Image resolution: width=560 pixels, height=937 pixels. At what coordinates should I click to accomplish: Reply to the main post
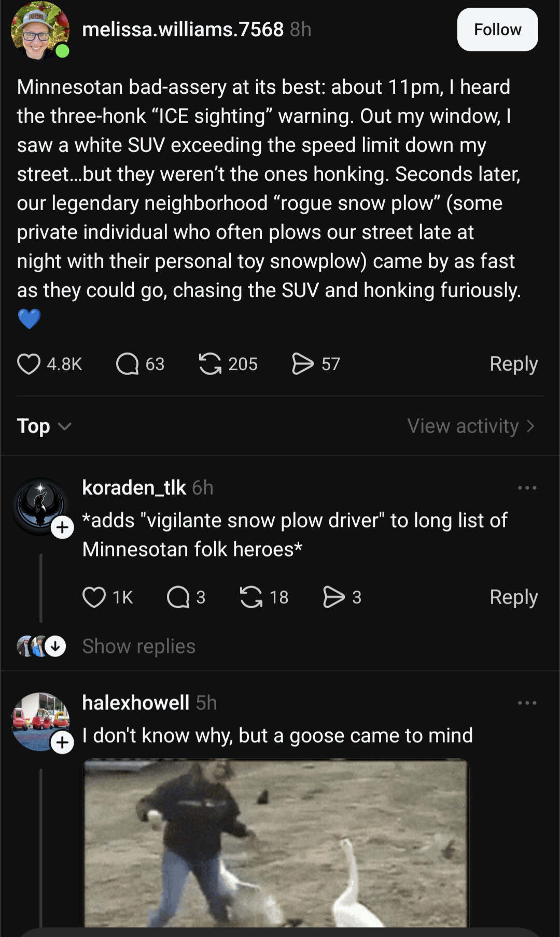pos(513,364)
